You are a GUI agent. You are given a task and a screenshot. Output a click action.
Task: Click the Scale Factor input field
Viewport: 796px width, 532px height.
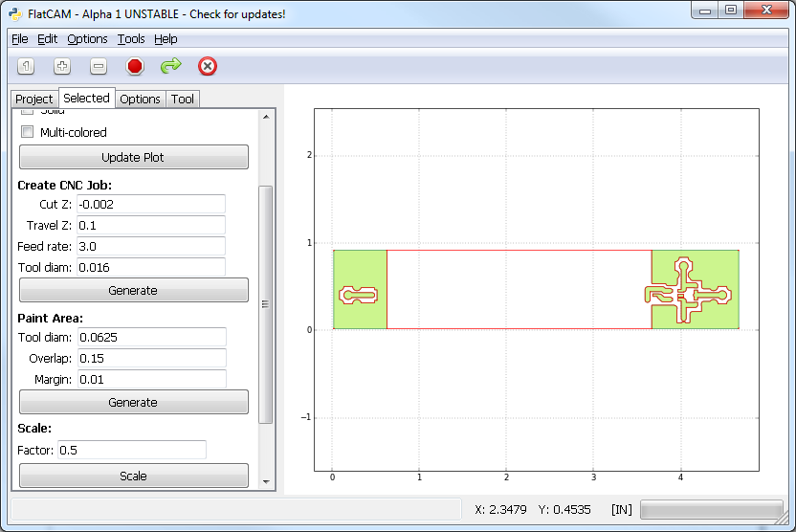(131, 450)
